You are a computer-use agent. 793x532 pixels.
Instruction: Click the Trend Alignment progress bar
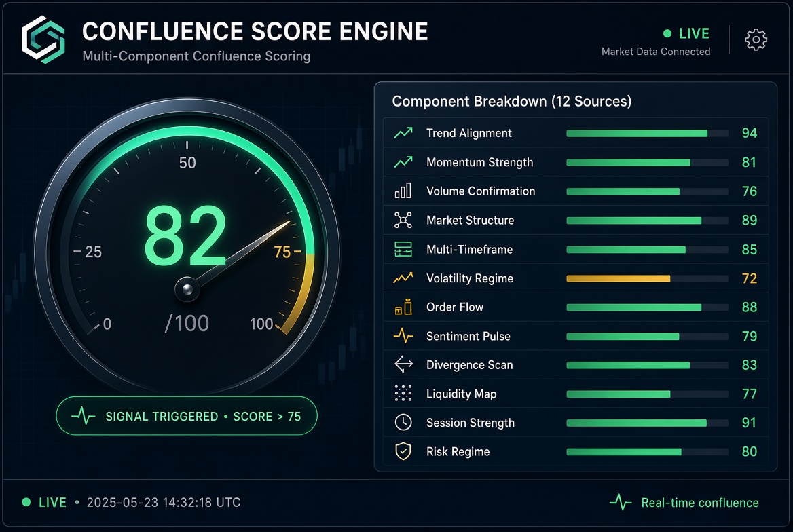(x=647, y=134)
